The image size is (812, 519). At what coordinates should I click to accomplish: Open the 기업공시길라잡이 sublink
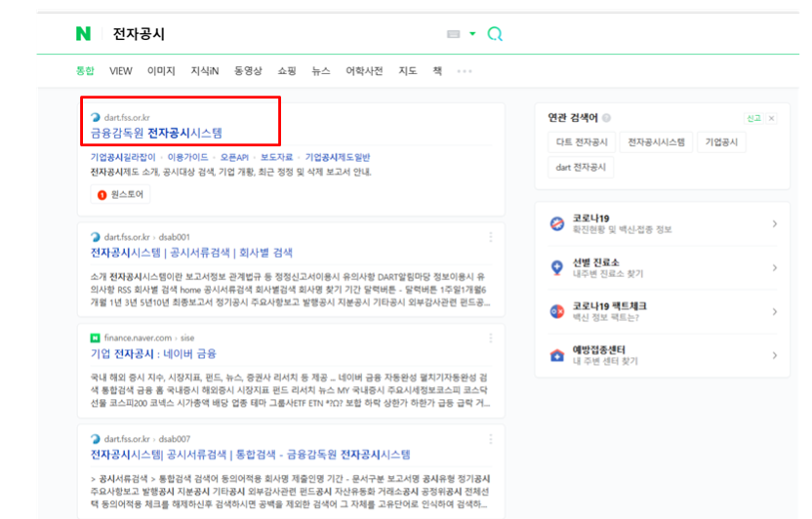tap(123, 157)
